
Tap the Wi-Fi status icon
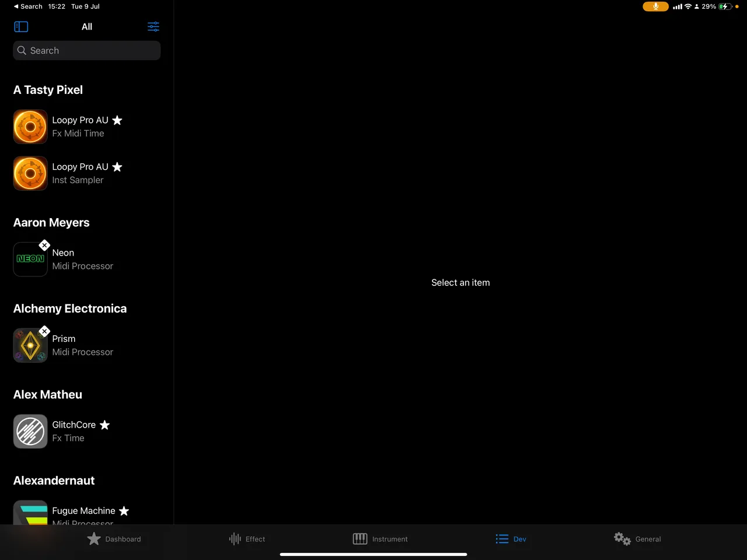coord(688,6)
